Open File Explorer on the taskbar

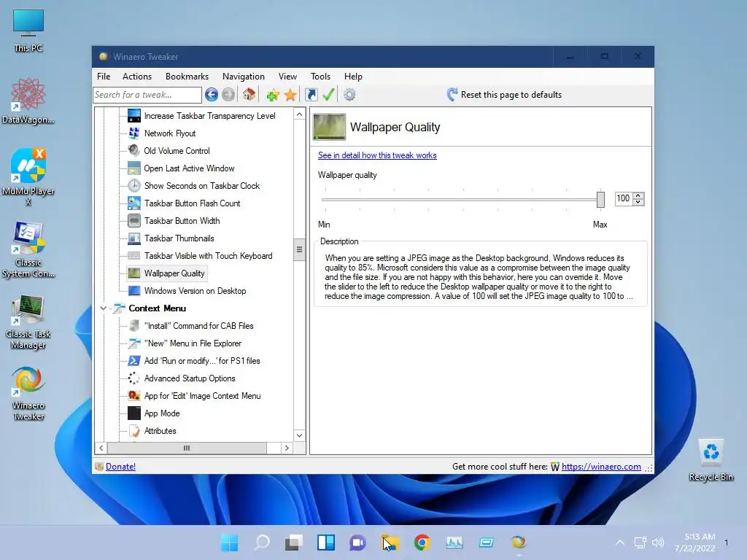tap(390, 542)
